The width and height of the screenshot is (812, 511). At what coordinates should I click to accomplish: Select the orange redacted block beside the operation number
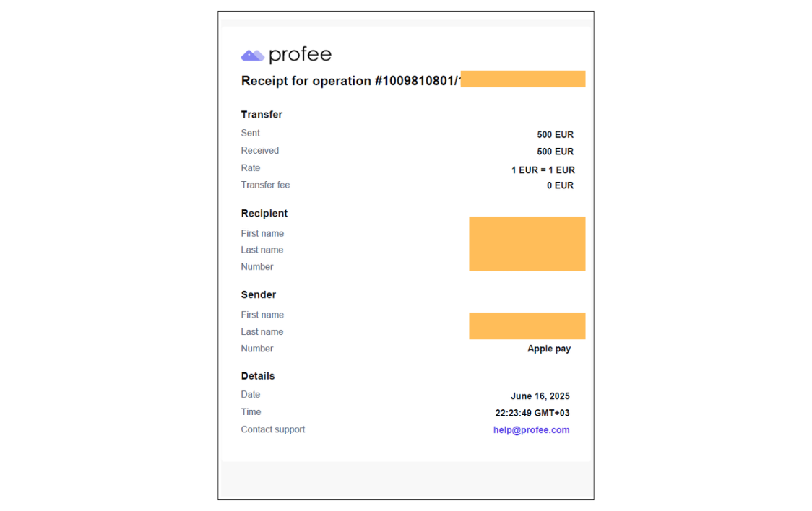(523, 79)
